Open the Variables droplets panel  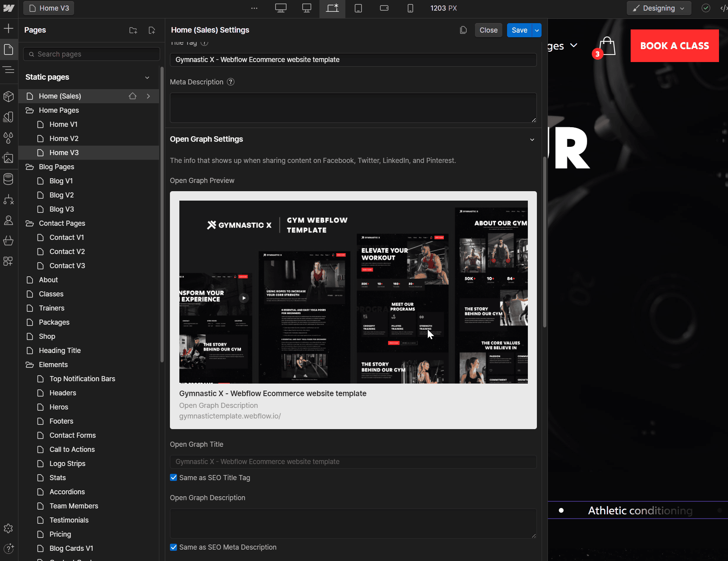click(9, 137)
